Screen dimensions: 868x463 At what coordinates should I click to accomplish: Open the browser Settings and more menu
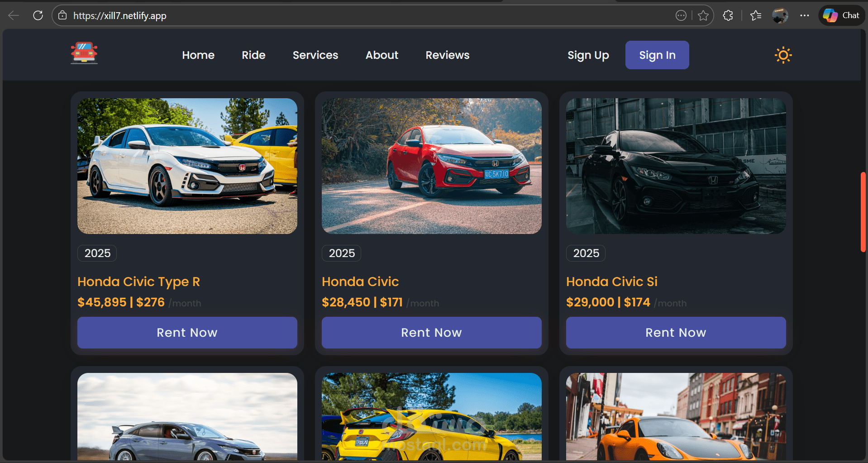coord(804,15)
